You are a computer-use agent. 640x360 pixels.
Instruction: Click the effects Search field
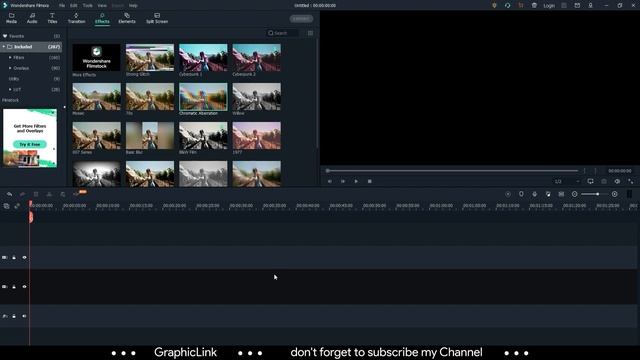pyautogui.click(x=282, y=33)
